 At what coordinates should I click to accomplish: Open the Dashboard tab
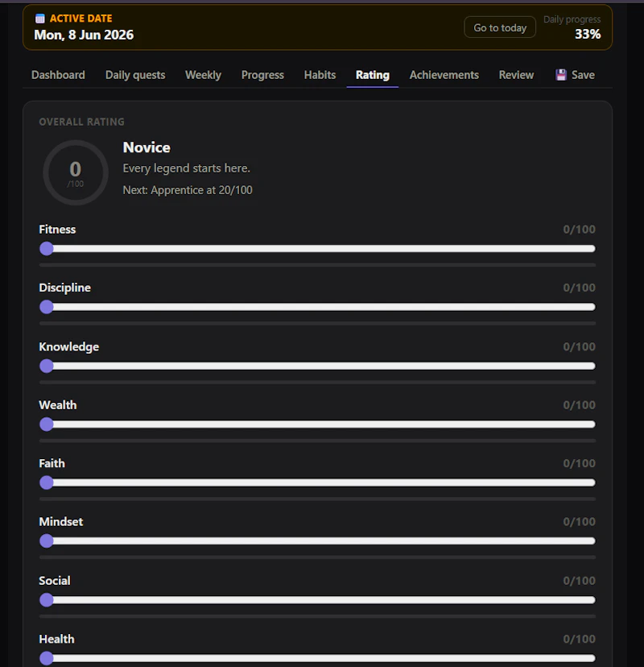click(x=58, y=75)
